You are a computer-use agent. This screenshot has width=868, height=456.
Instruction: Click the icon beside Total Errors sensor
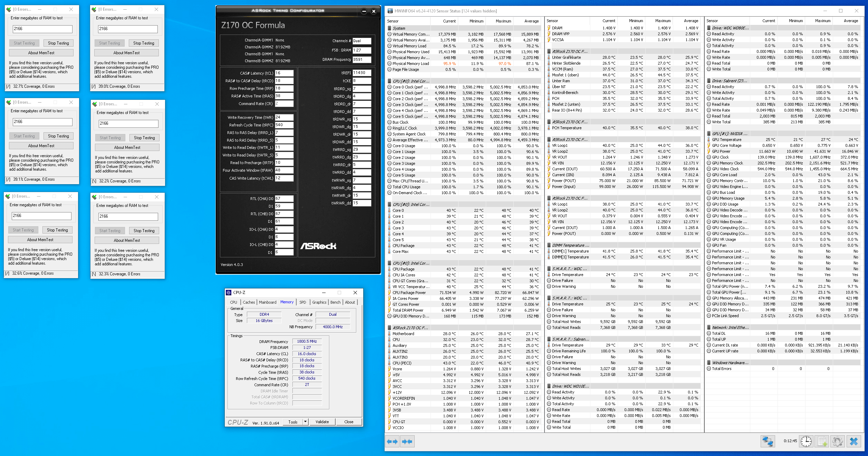(709, 369)
